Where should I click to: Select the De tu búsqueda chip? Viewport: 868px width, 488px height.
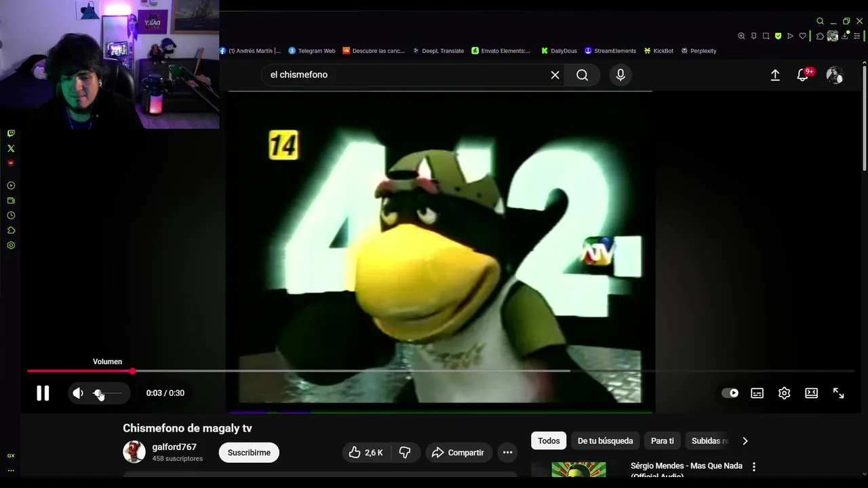605,441
